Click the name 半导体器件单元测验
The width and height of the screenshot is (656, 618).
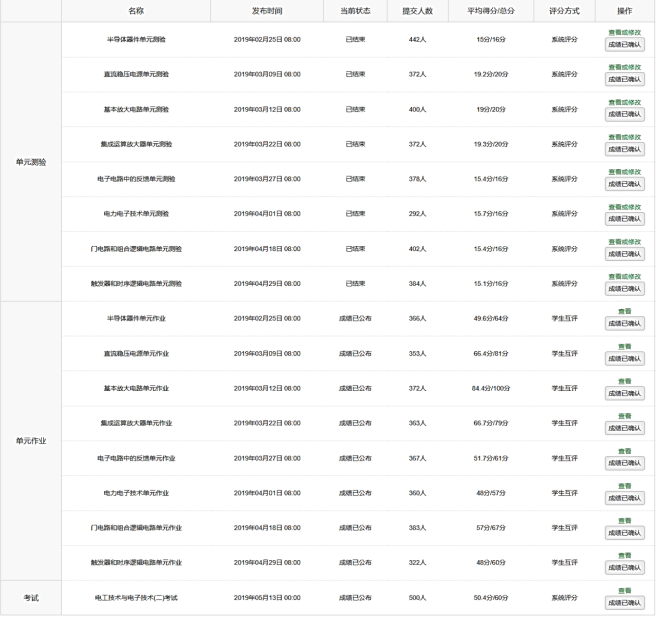pos(136,39)
